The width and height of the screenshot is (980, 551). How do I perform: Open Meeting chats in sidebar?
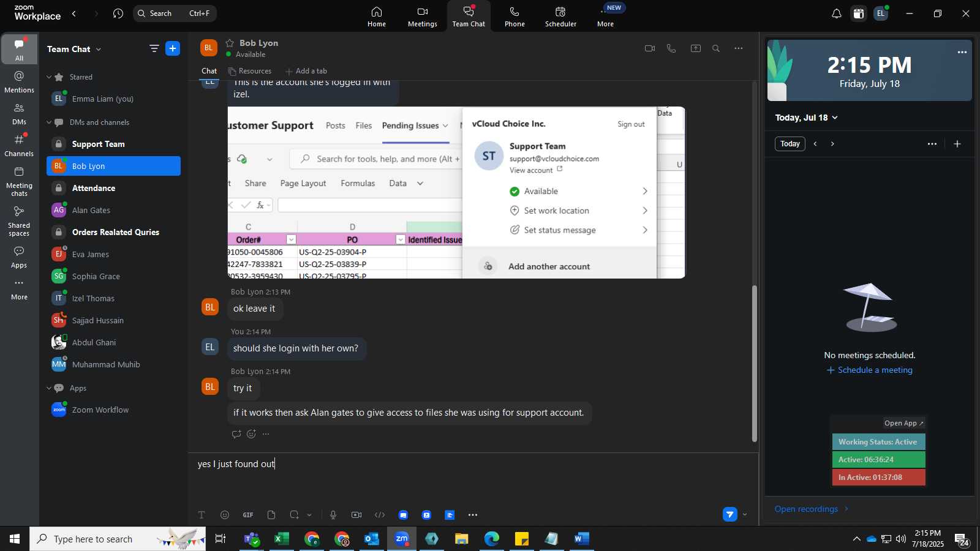click(x=19, y=181)
